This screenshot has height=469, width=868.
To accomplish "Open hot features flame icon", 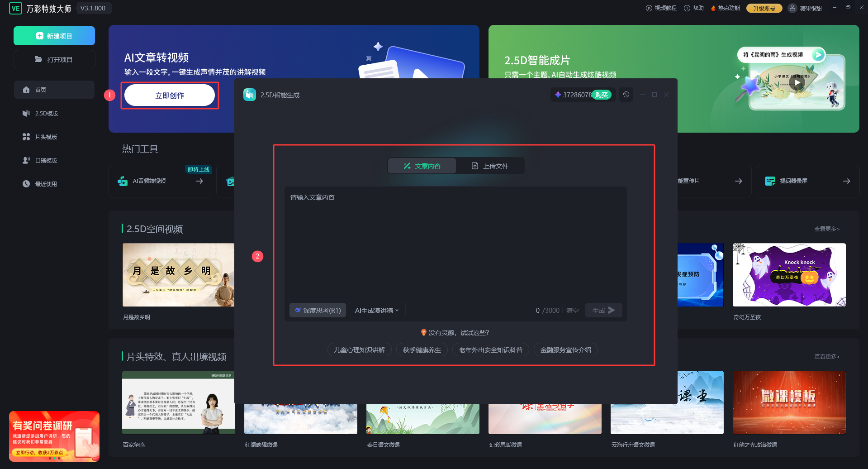I will point(713,8).
